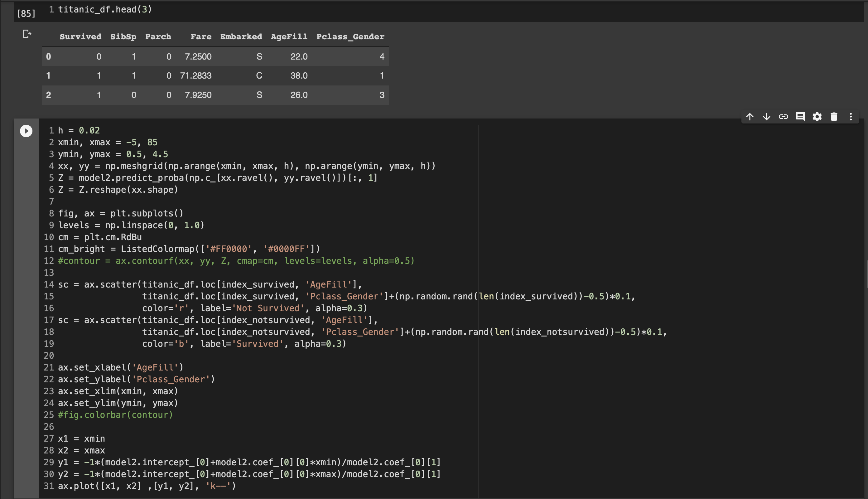
Task: Click the commented fig.colorbar line
Action: tap(115, 415)
